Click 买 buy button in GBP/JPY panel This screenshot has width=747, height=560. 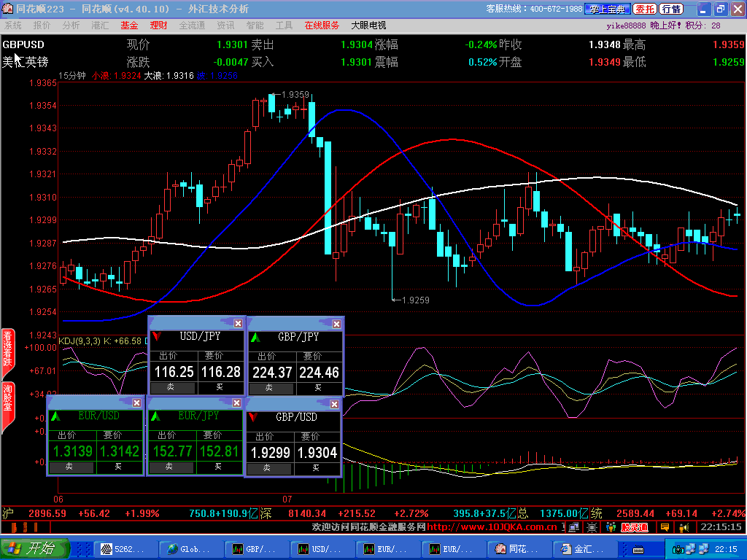tap(318, 388)
